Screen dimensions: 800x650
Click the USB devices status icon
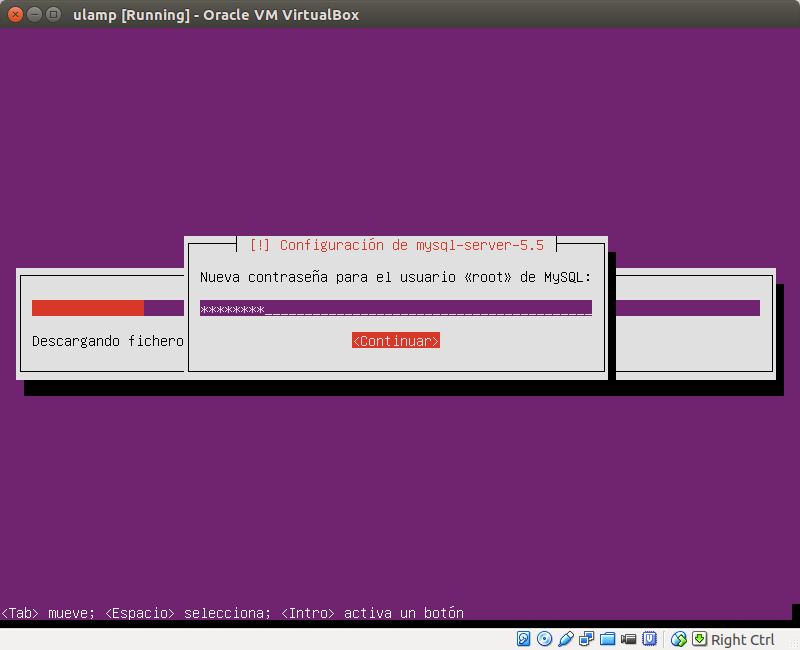pyautogui.click(x=565, y=638)
